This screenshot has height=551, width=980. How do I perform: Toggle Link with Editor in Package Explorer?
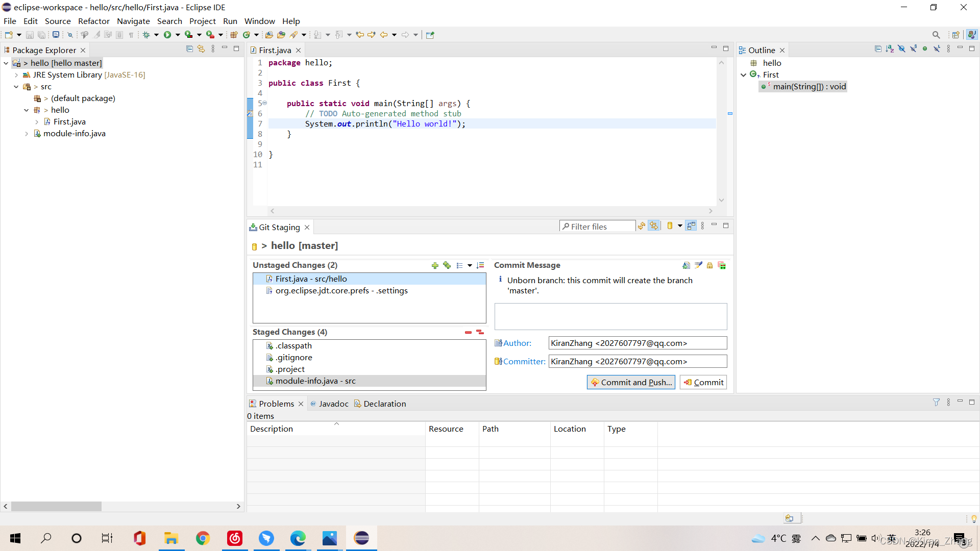[x=201, y=48]
